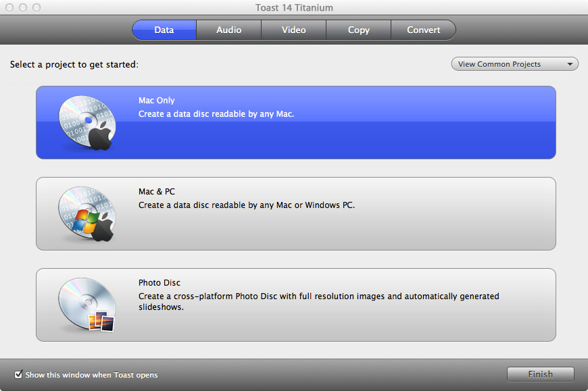
Task: Go to the Copy tab
Action: [x=358, y=30]
